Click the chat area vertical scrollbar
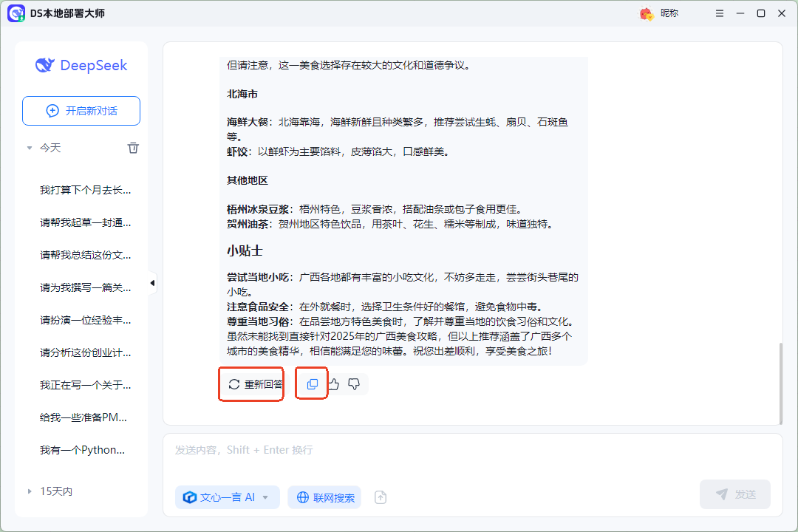This screenshot has height=532, width=798. coord(780,383)
